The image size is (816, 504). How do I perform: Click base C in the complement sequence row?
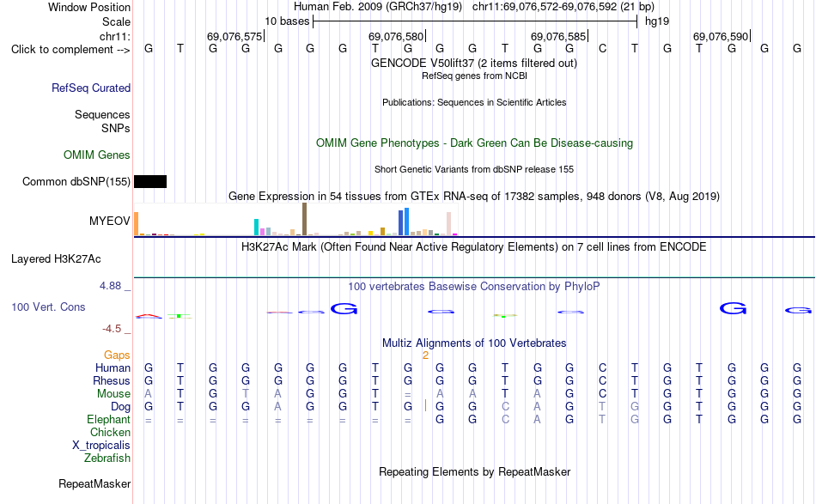point(602,49)
